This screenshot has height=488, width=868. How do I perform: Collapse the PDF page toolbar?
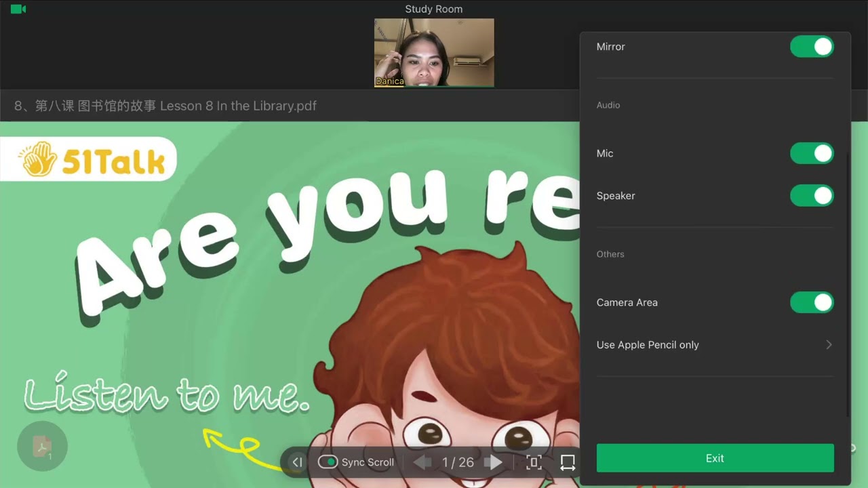297,462
